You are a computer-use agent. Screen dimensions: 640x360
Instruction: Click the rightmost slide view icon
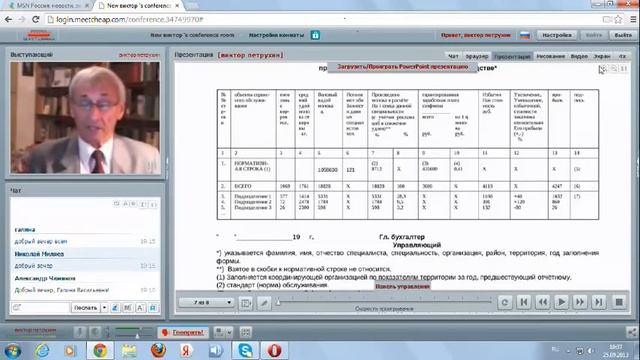624,69
